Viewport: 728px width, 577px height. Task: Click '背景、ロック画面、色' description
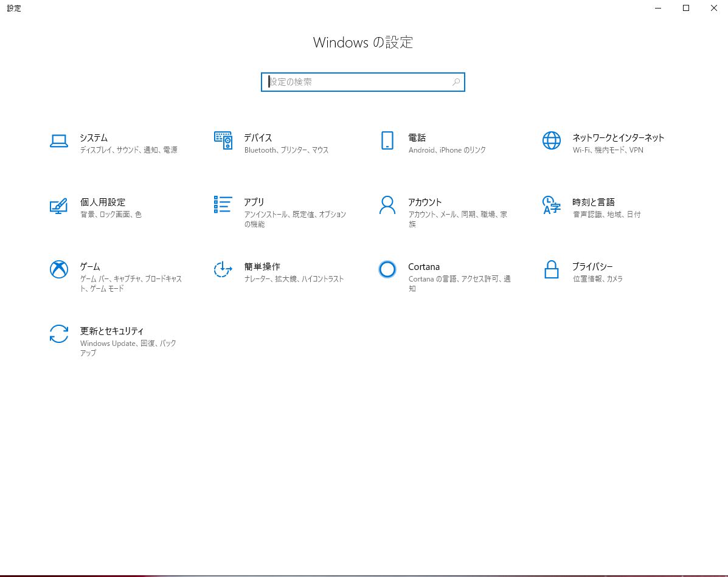tap(111, 215)
